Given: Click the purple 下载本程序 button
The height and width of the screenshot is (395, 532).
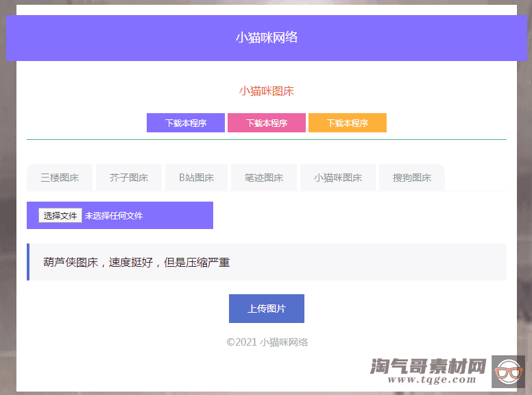Looking at the screenshot, I should pyautogui.click(x=186, y=123).
